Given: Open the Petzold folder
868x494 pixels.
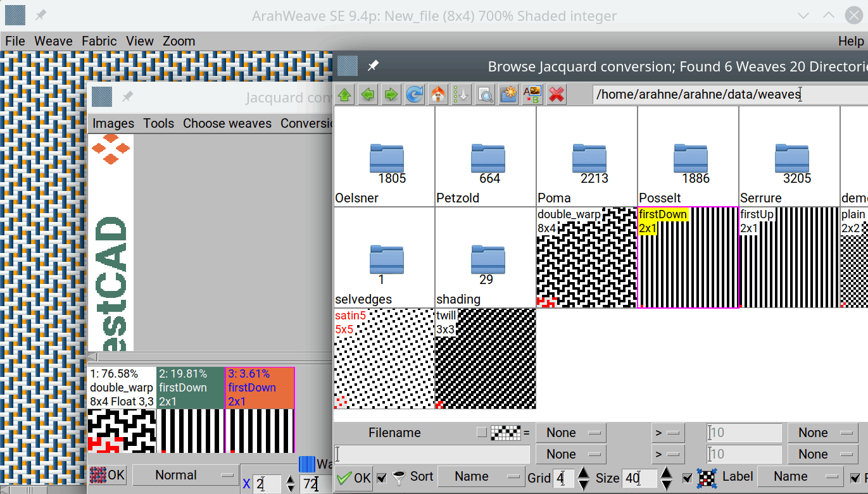Looking at the screenshot, I should coord(486,156).
